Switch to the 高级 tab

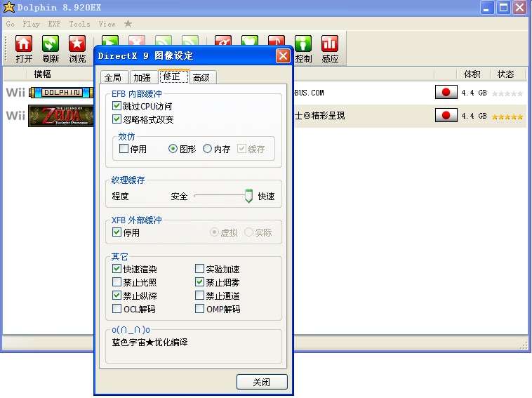click(203, 78)
